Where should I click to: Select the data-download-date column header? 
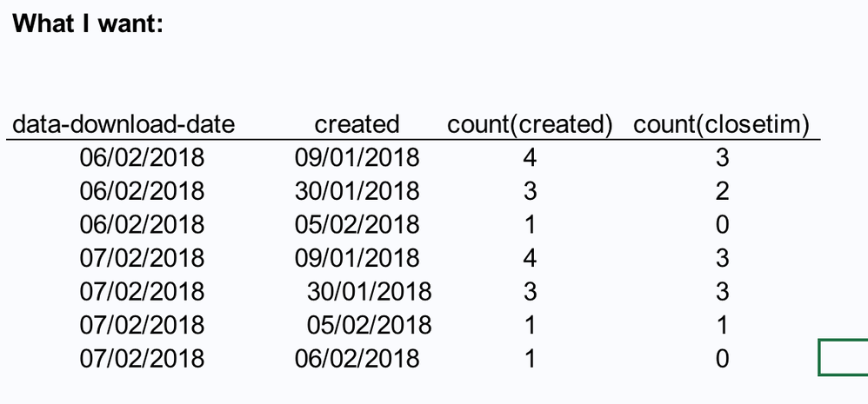tap(124, 124)
